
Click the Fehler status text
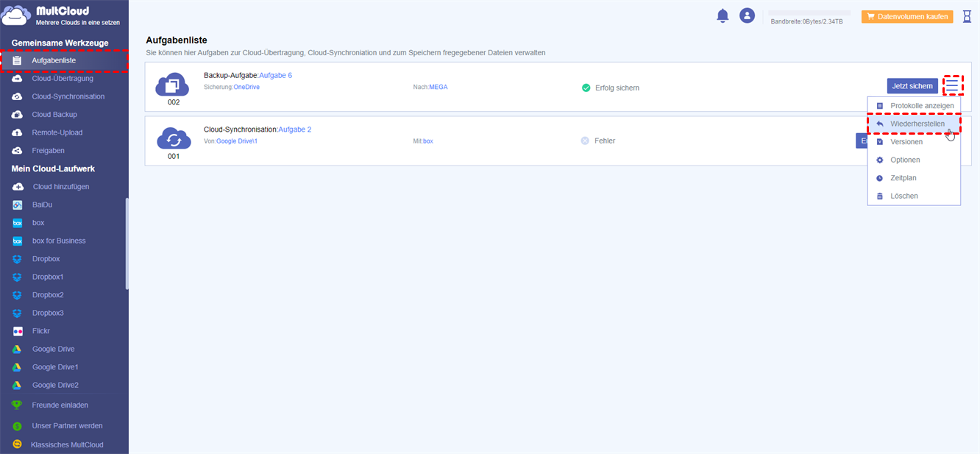[x=605, y=141]
